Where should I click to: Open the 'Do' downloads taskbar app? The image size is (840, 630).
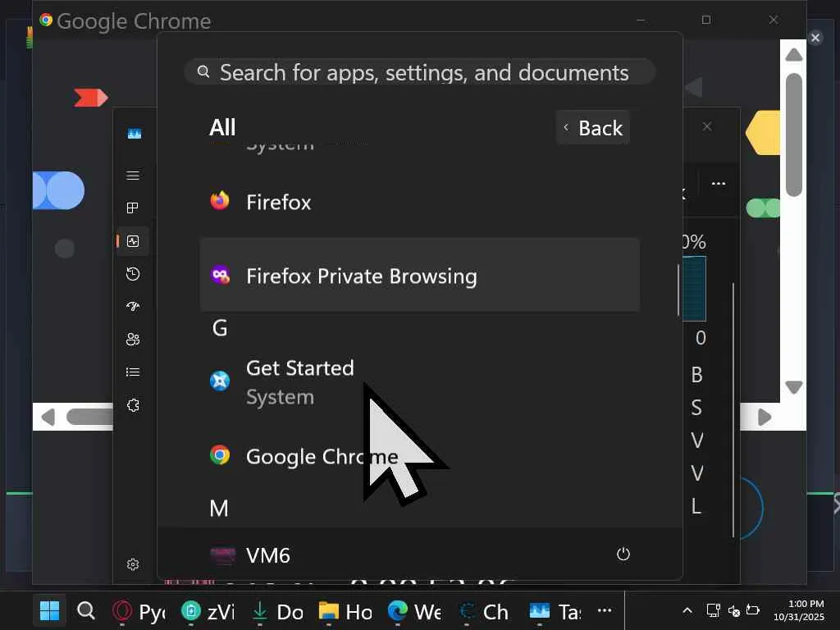click(277, 611)
